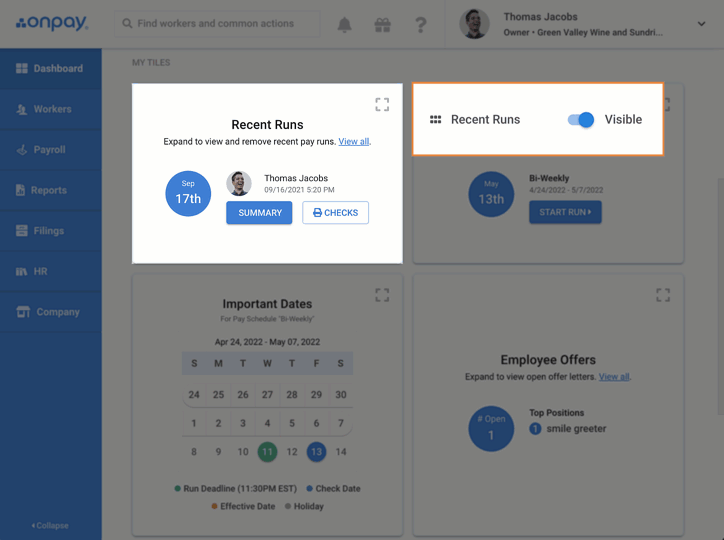
Task: Collapse the left sidebar
Action: [x=50, y=525]
